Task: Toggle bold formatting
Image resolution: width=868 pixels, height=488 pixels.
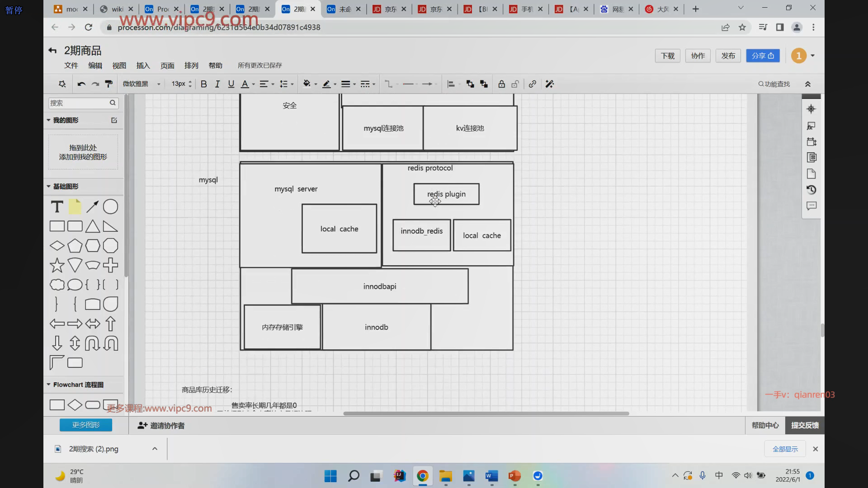Action: click(204, 84)
